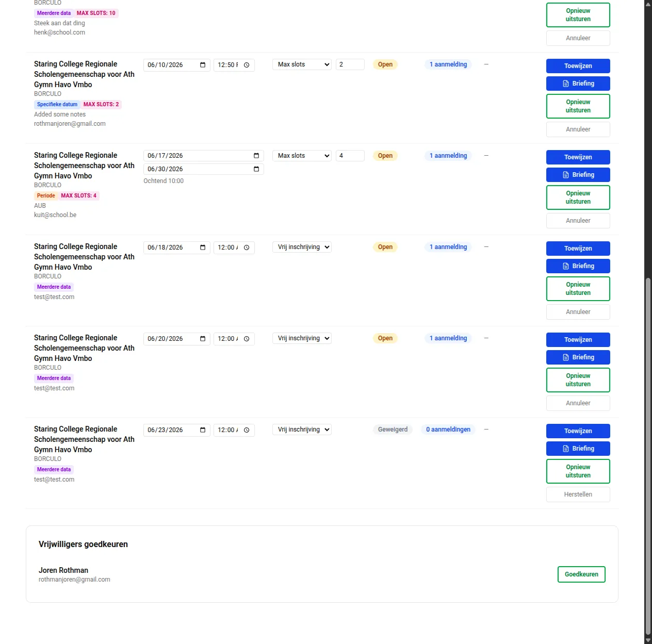Click Annuleer in henk@school.com row

578,38
